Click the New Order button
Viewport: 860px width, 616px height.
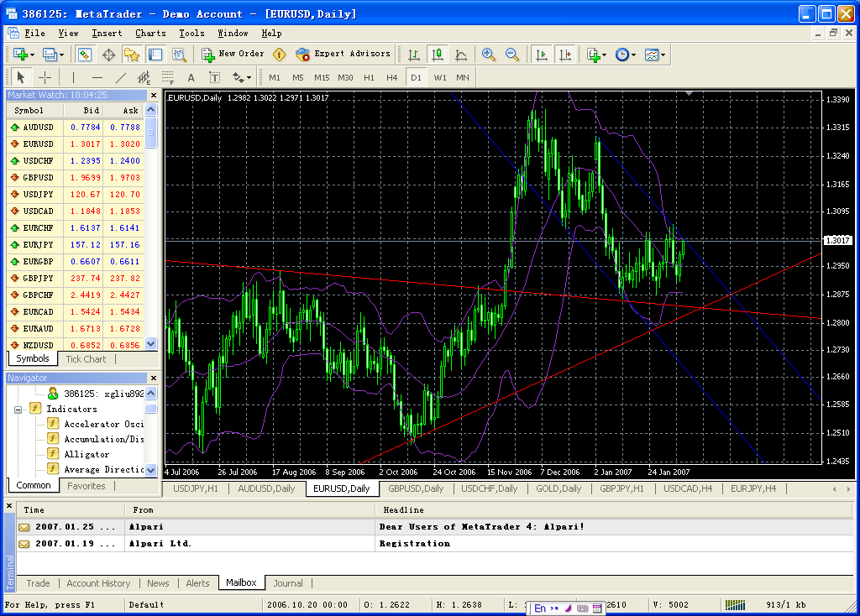[x=233, y=54]
